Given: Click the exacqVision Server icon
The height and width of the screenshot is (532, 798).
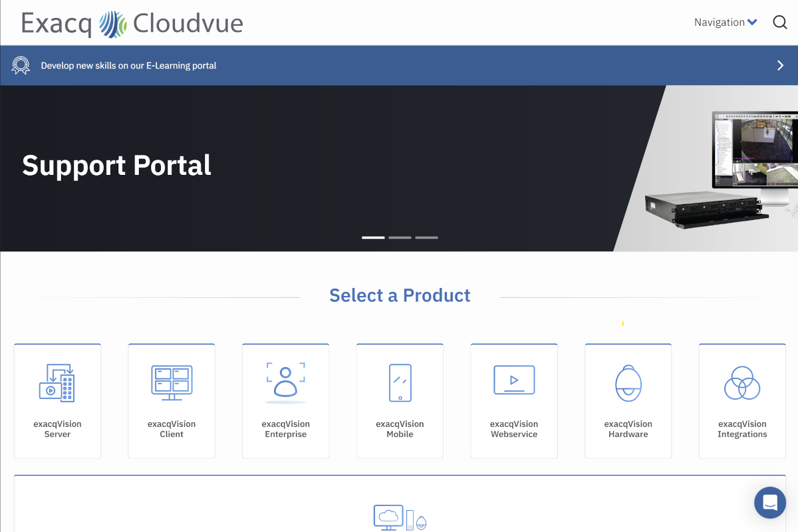Looking at the screenshot, I should pos(57,382).
